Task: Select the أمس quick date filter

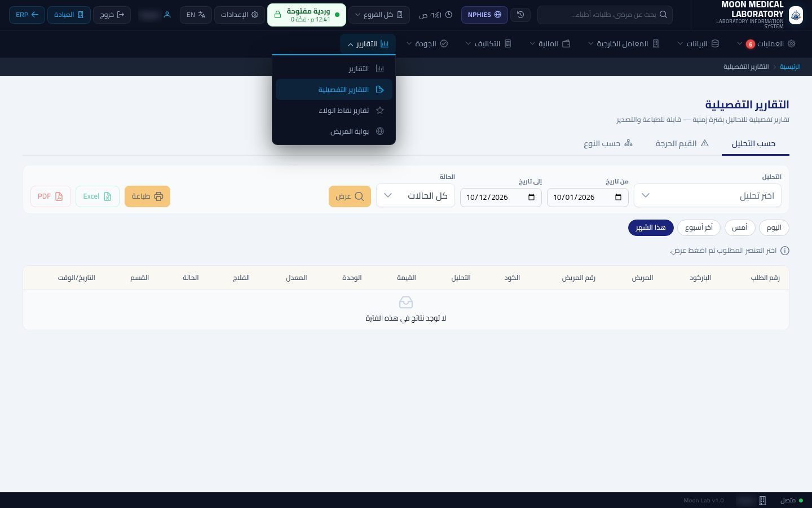Action: click(x=739, y=227)
